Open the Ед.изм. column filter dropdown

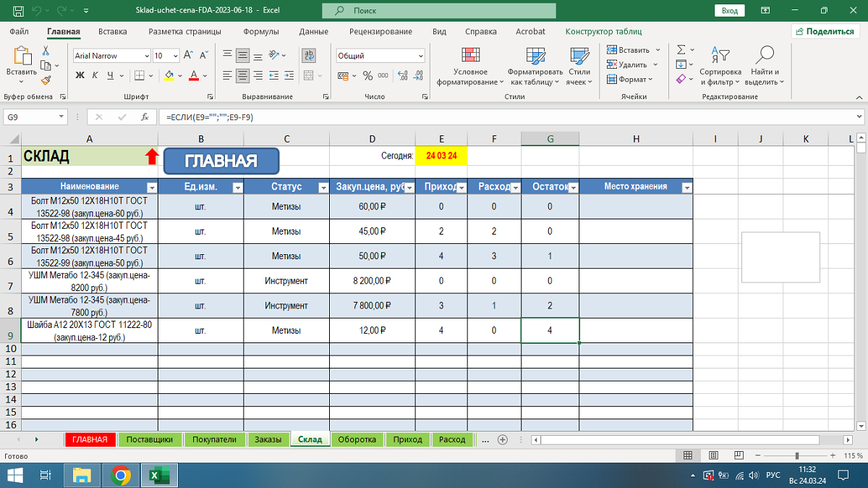click(x=237, y=188)
